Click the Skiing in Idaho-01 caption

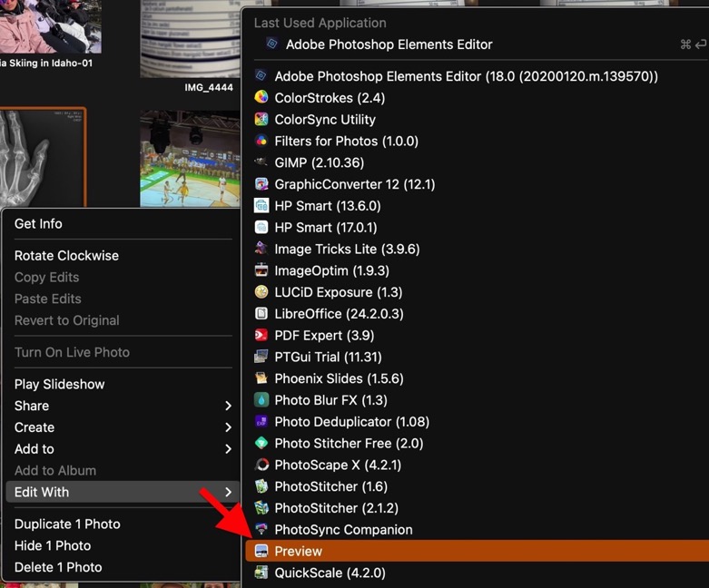pyautogui.click(x=46, y=64)
